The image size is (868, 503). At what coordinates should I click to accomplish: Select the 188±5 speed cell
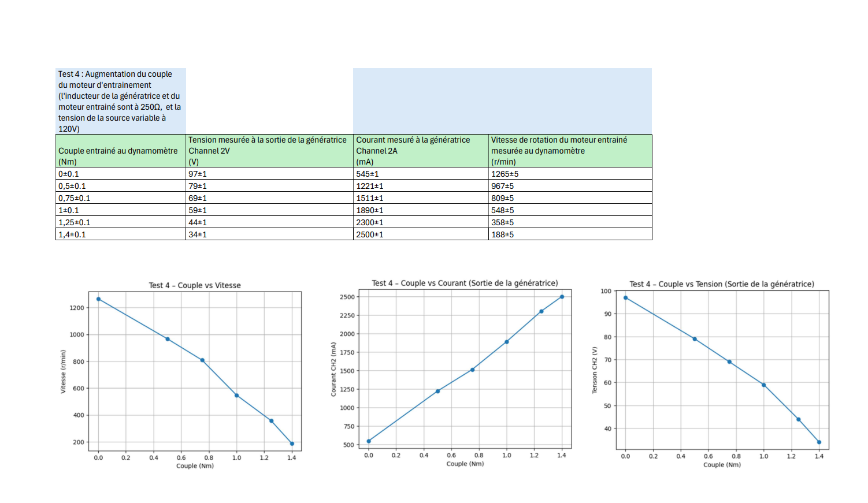[570, 234]
